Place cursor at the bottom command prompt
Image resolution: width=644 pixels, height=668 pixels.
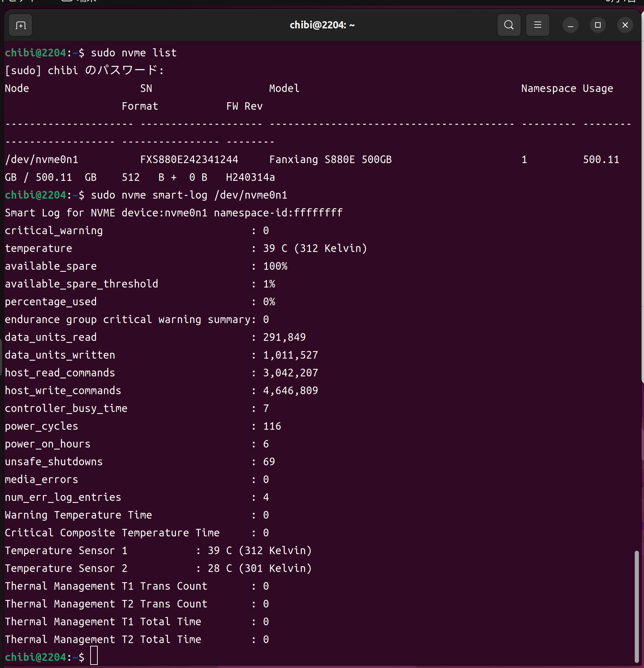94,656
